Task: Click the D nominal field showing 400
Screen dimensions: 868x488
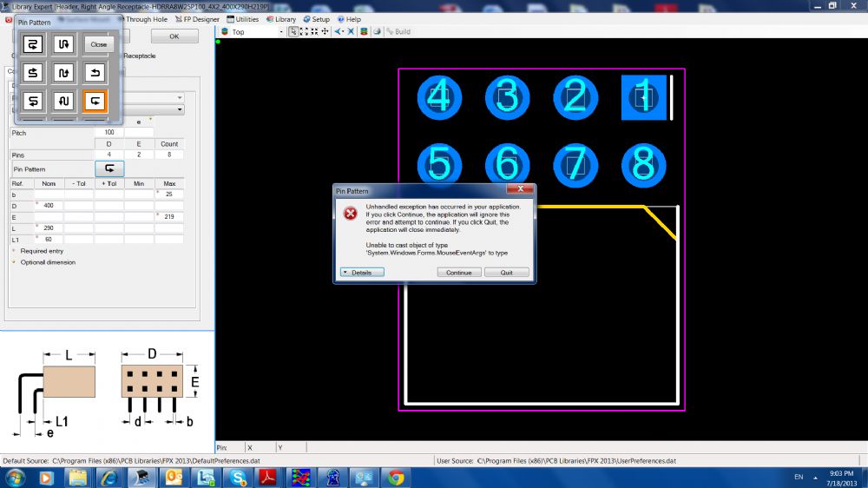Action: coord(49,205)
